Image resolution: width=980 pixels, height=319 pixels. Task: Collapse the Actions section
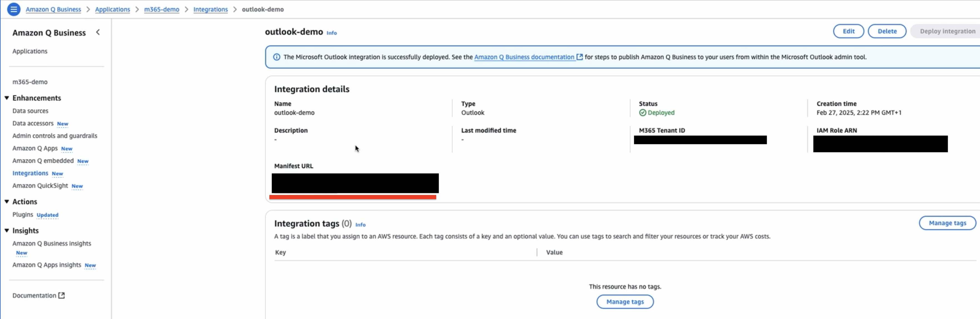click(7, 202)
